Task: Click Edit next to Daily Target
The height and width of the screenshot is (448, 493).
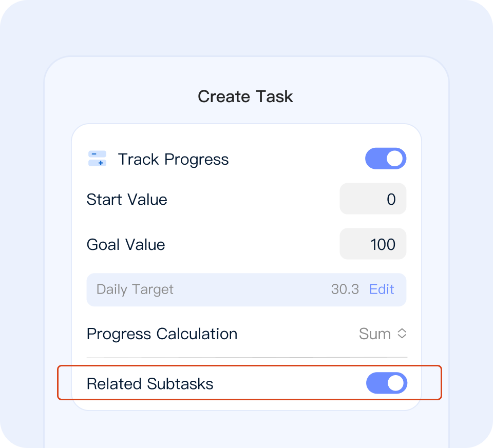Action: [x=382, y=289]
